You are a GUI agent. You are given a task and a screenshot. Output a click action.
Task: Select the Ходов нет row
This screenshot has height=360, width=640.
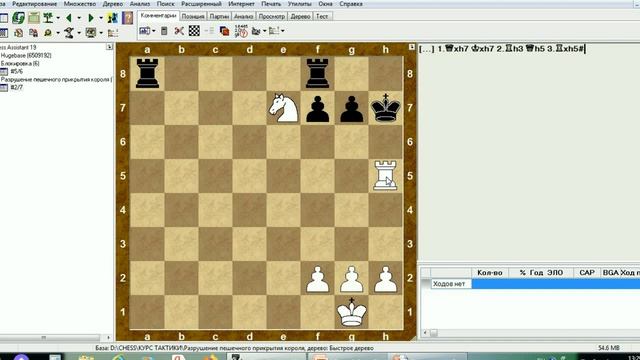click(x=536, y=284)
